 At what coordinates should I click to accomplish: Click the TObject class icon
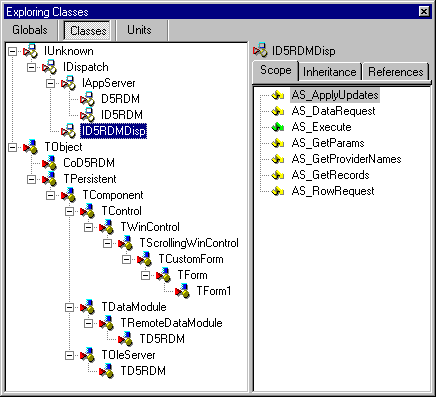coord(30,147)
